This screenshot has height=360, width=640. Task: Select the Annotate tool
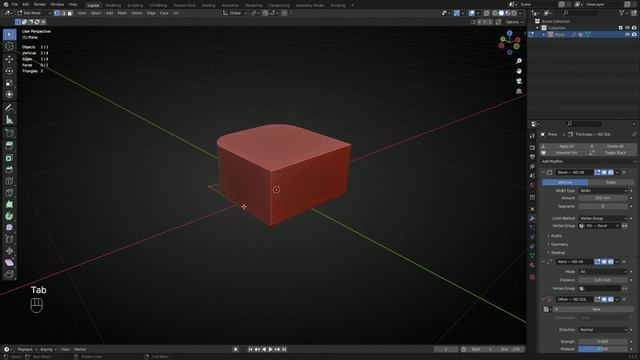[x=9, y=108]
